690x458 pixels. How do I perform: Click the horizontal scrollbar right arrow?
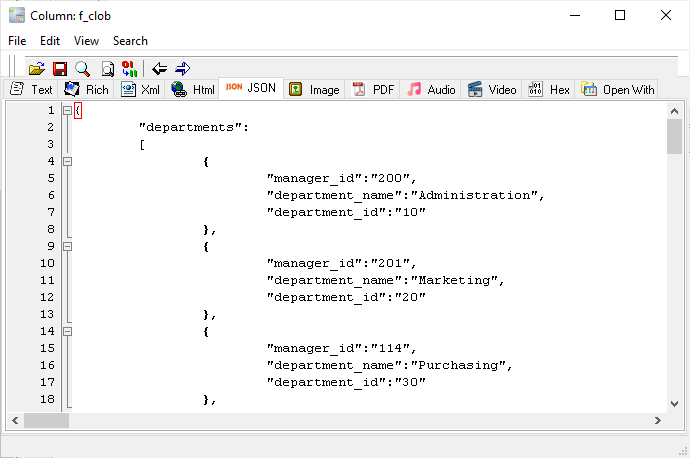[657, 420]
